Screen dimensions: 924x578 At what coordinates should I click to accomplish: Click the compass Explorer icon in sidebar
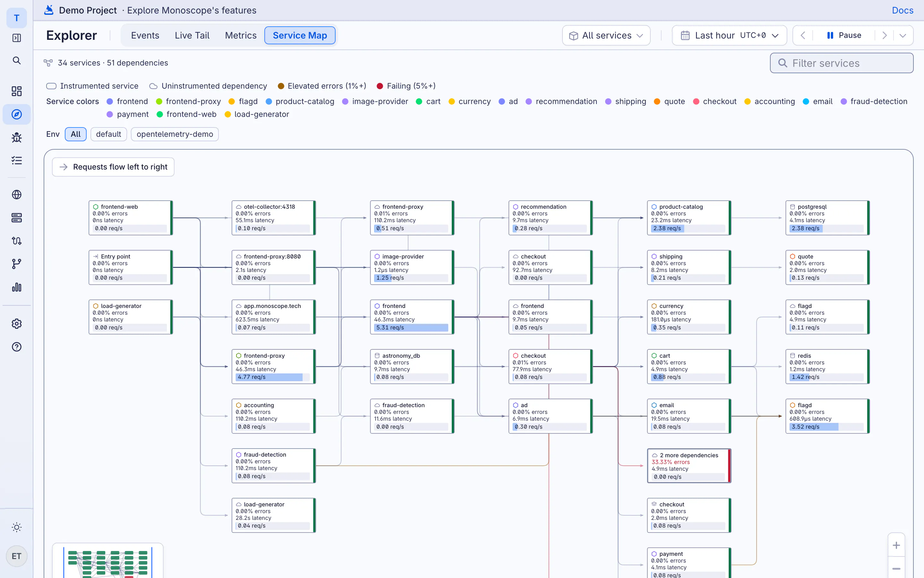pyautogui.click(x=16, y=114)
